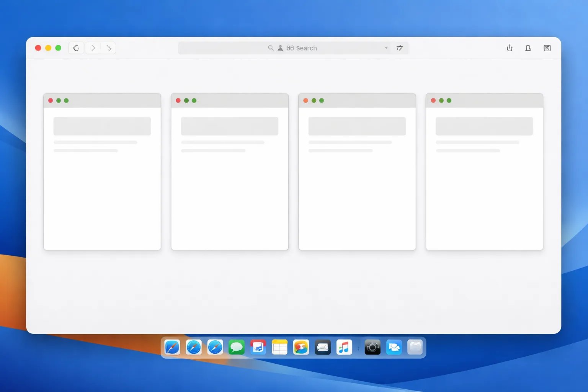Image resolution: width=588 pixels, height=392 pixels.
Task: Open the leftmost window thumbnail card
Action: [x=102, y=171]
